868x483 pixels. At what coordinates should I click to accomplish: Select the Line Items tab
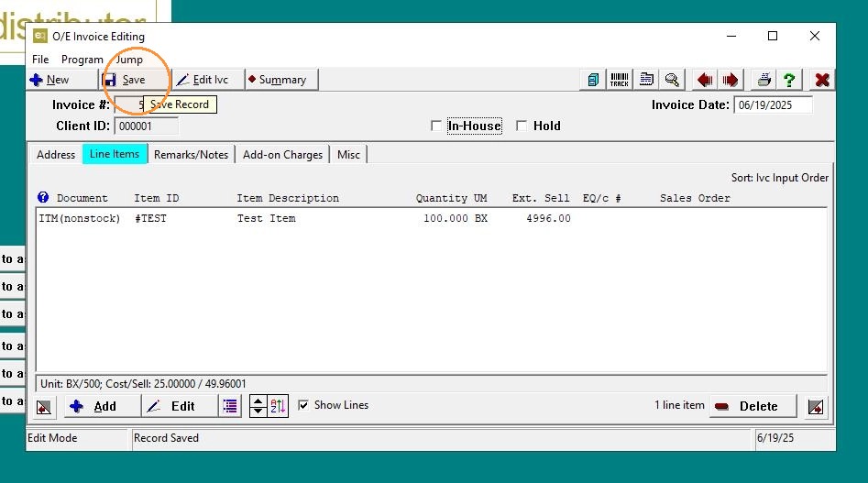(x=115, y=154)
